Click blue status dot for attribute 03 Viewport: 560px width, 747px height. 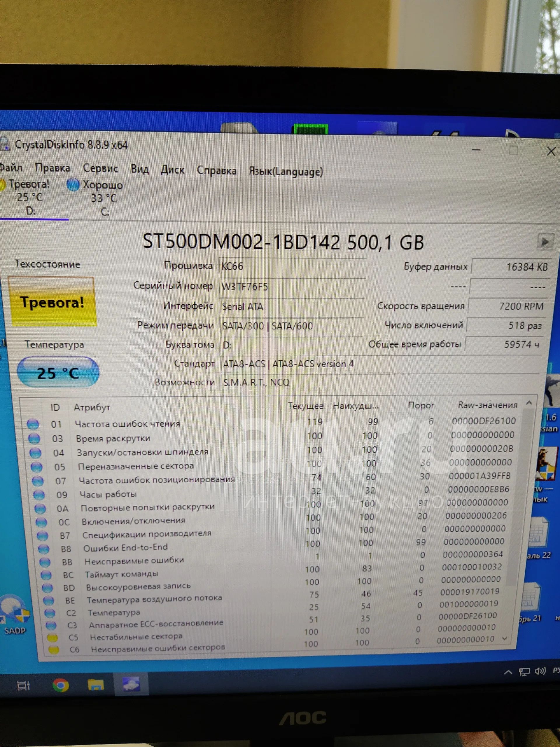[34, 438]
